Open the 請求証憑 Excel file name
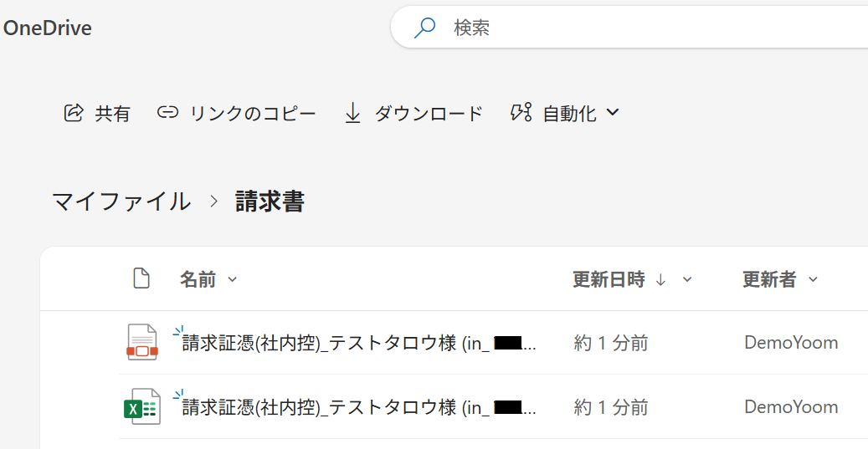 335,407
